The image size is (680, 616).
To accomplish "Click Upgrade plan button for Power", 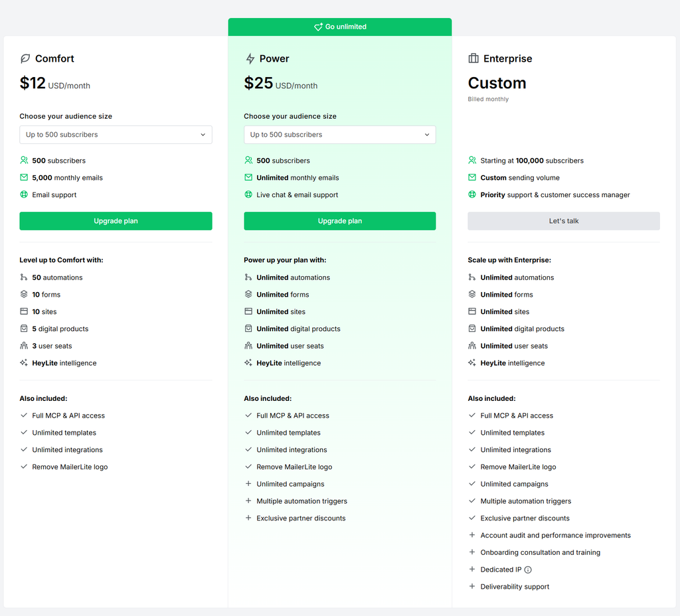I will [x=339, y=221].
